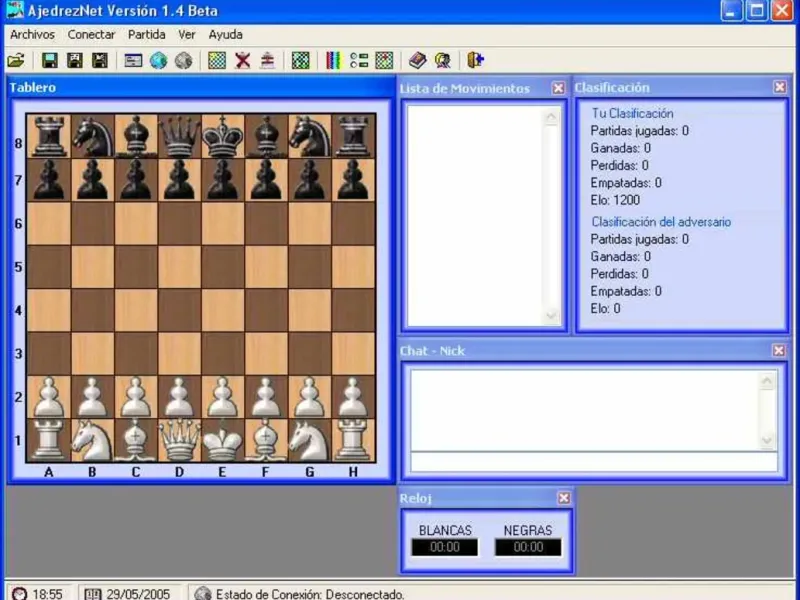Select the white rook on A1
This screenshot has height=600, width=800.
(48, 440)
